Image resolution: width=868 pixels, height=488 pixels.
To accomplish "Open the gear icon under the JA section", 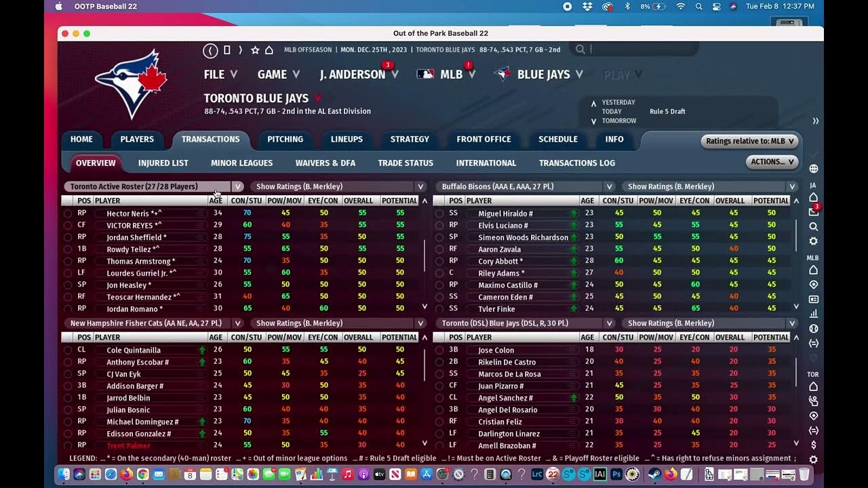I will pyautogui.click(x=814, y=241).
